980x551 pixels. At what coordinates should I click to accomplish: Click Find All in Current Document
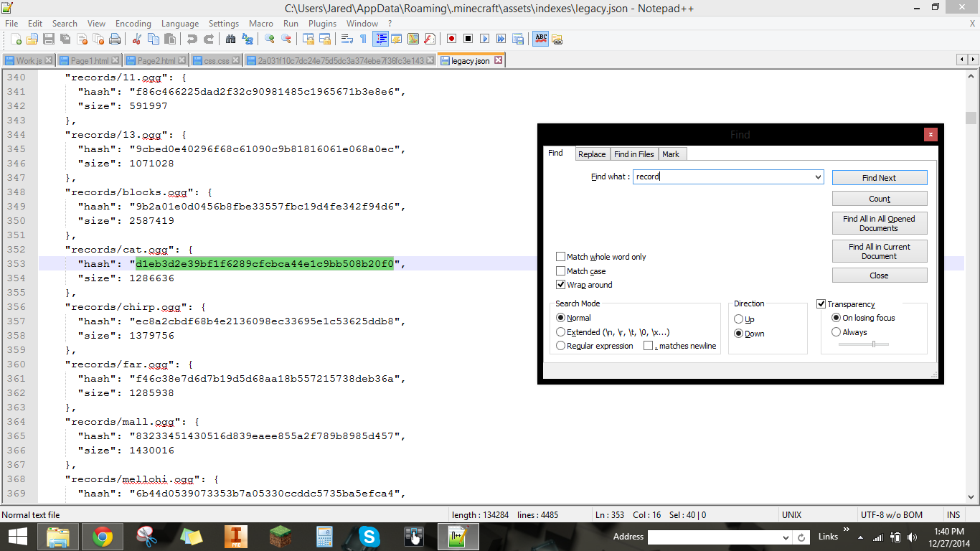tap(880, 251)
